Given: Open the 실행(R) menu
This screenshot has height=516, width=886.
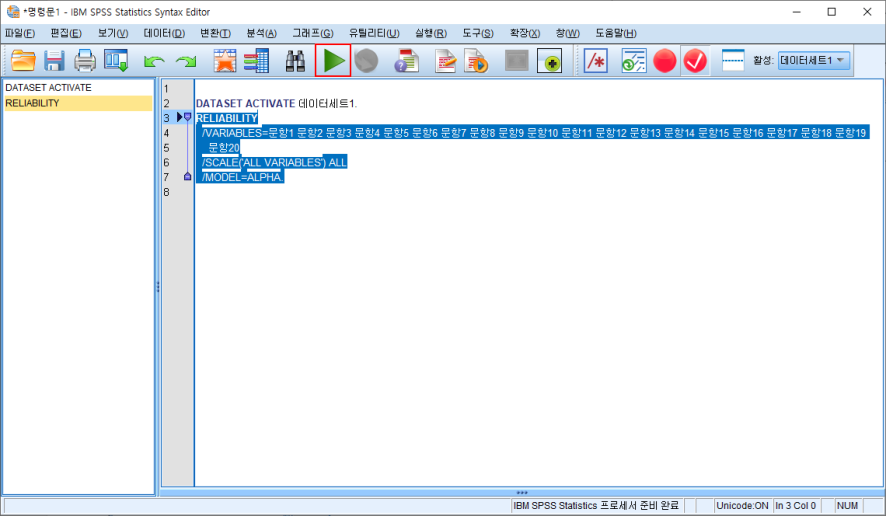Looking at the screenshot, I should click(x=431, y=33).
